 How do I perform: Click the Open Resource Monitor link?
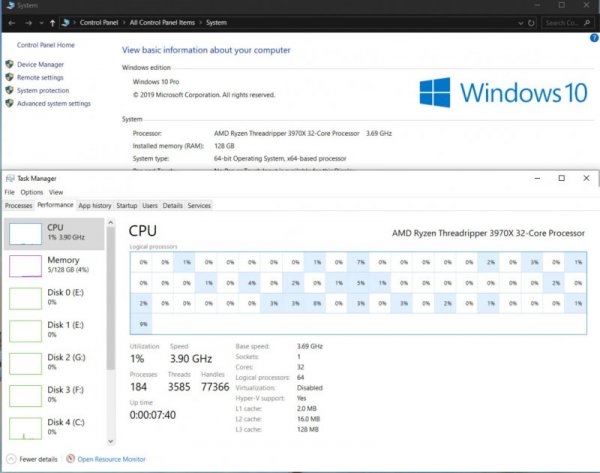tap(111, 459)
